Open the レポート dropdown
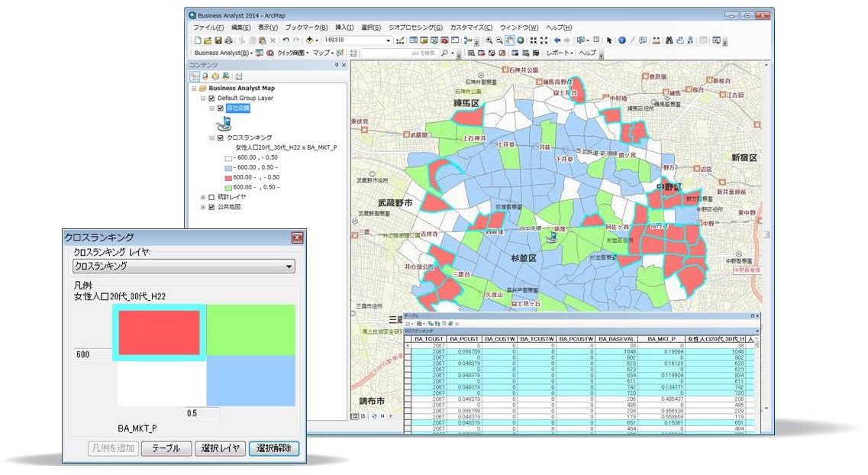The height and width of the screenshot is (475, 868). coord(559,53)
